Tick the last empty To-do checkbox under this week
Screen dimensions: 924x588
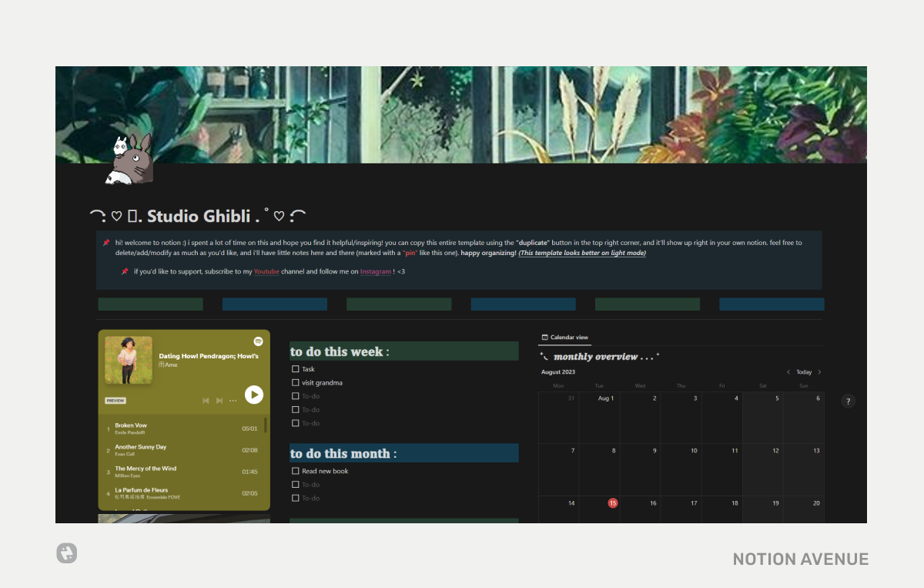click(x=296, y=423)
